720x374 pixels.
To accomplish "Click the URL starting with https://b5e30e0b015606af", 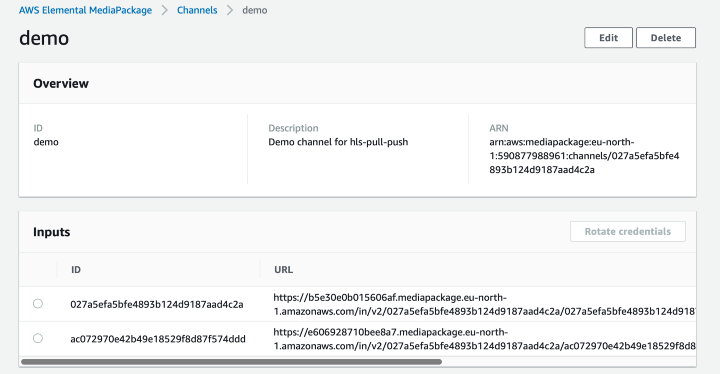I will (484, 304).
